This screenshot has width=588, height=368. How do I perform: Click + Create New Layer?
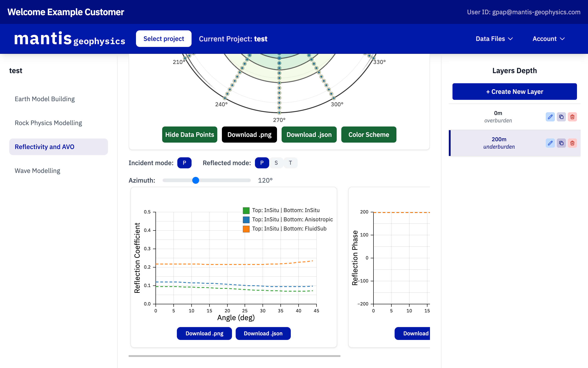515,92
